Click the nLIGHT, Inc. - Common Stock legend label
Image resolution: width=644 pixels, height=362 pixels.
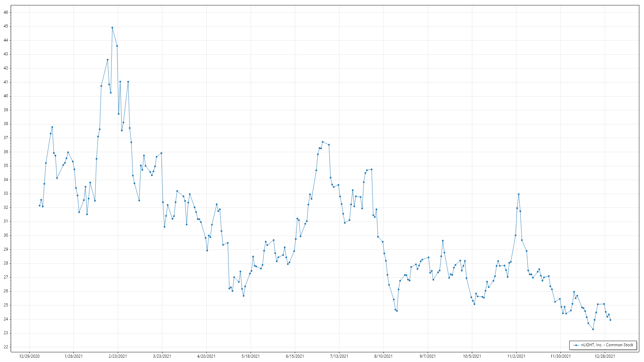tap(607, 345)
